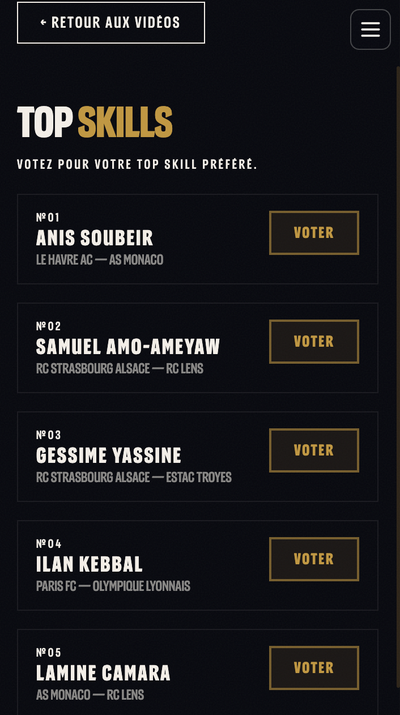Select the Ilan Kebbal name heading
The width and height of the screenshot is (400, 715).
[x=89, y=564]
